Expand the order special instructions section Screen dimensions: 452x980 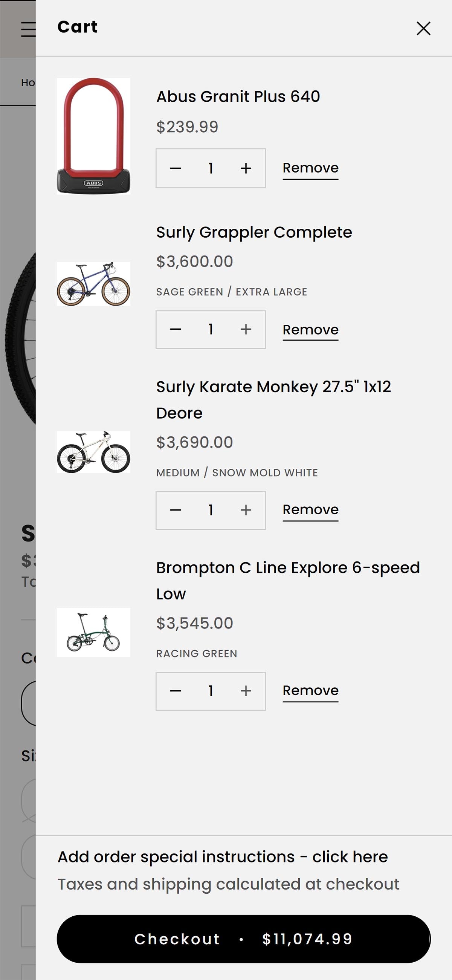223,857
